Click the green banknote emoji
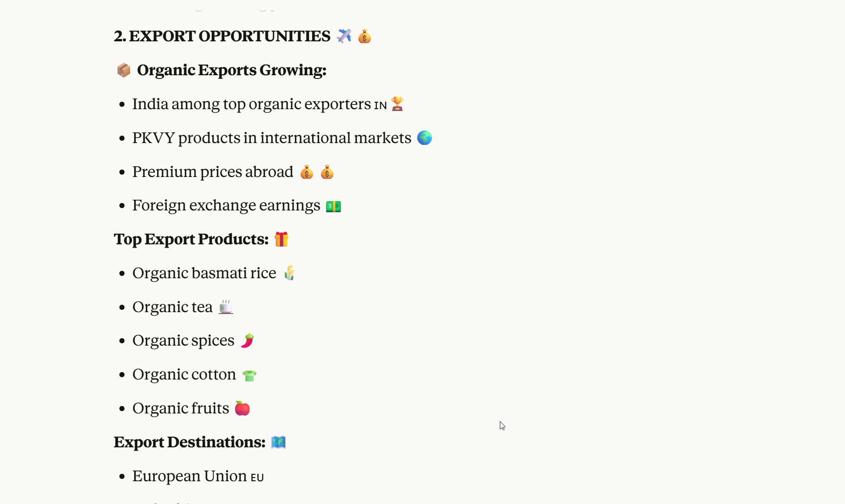845x504 pixels. click(334, 206)
